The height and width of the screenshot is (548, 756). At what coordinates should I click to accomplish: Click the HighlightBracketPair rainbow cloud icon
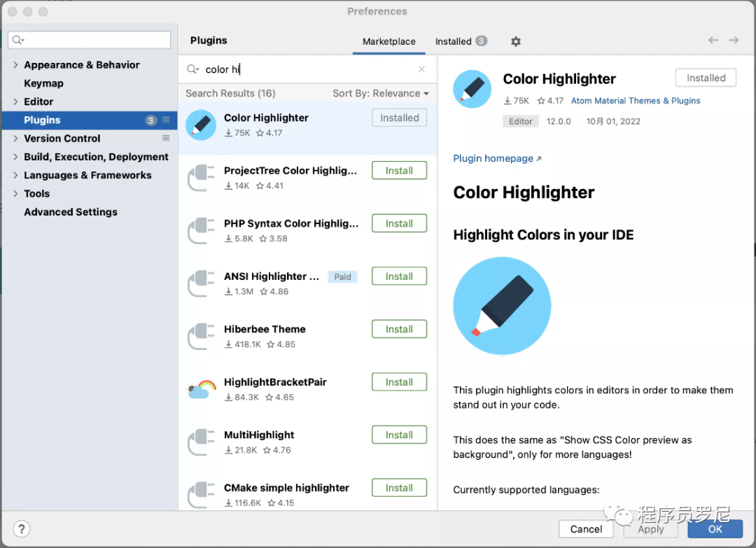click(201, 389)
